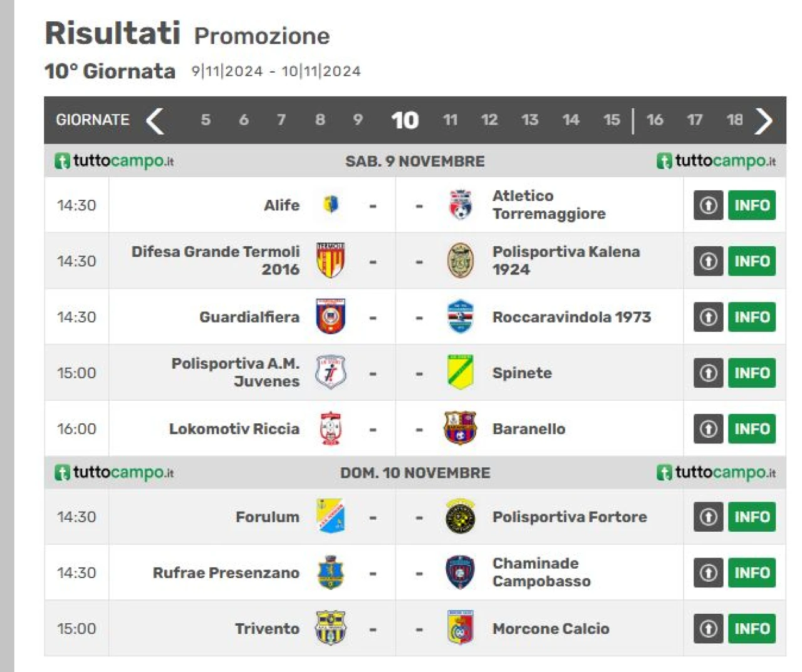The image size is (802, 672).
Task: Click the Morcone Calcio crest
Action: 460,628
